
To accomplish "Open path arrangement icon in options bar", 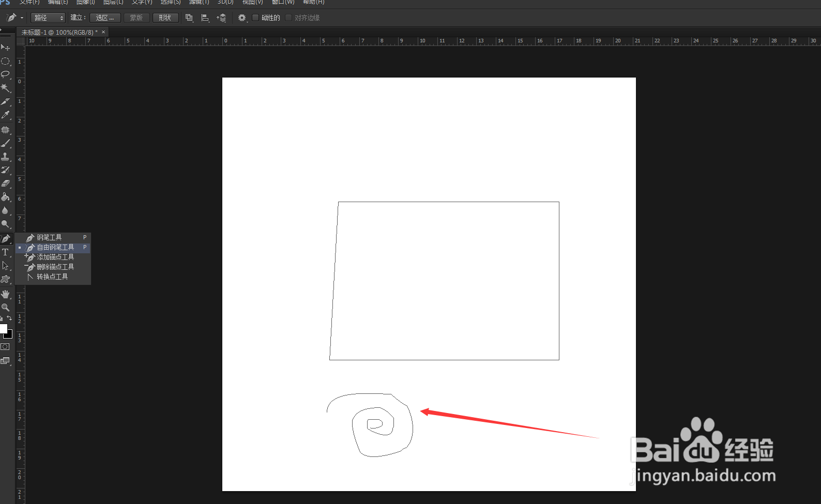I will (x=221, y=18).
